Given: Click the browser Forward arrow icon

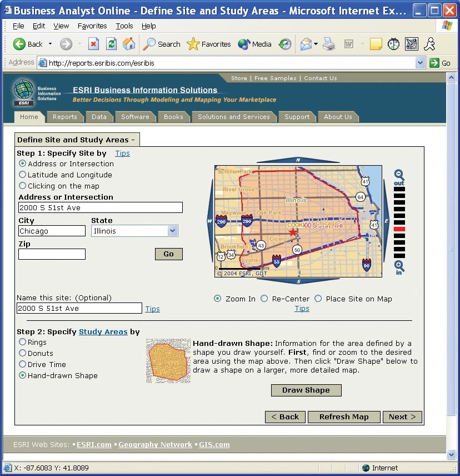Looking at the screenshot, I should tap(66, 44).
